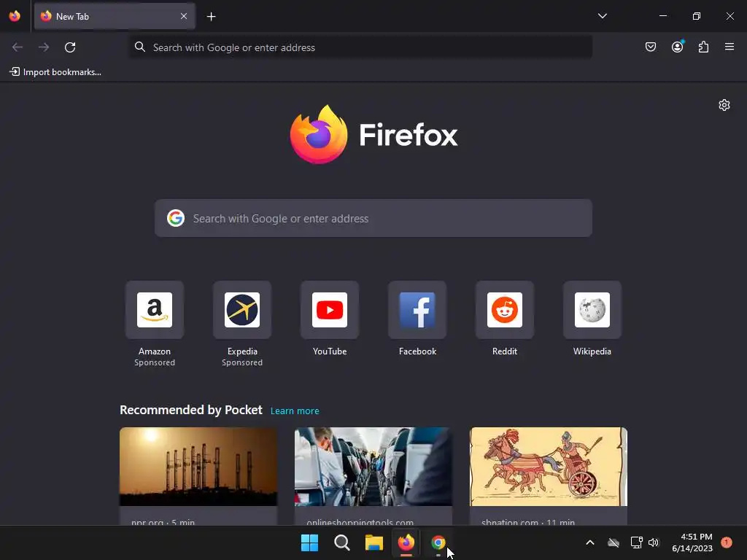Open File Explorer from the taskbar
The height and width of the screenshot is (560, 747).
tap(374, 542)
